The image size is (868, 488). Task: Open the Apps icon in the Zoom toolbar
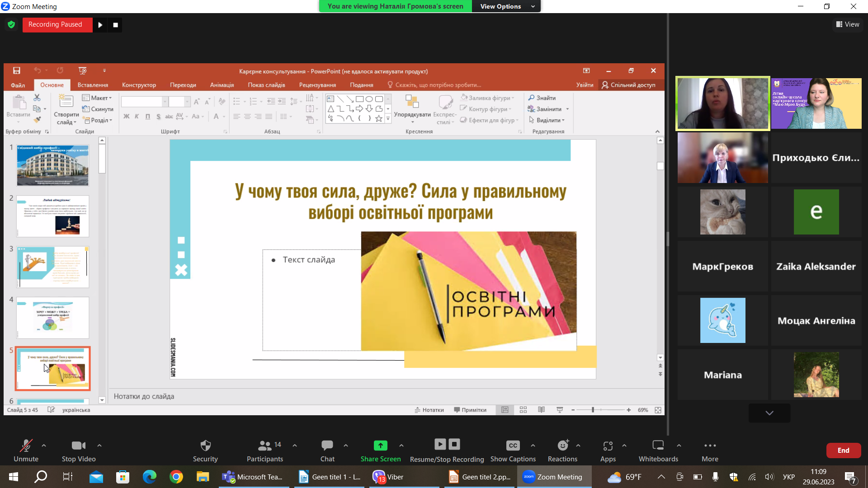tap(608, 446)
